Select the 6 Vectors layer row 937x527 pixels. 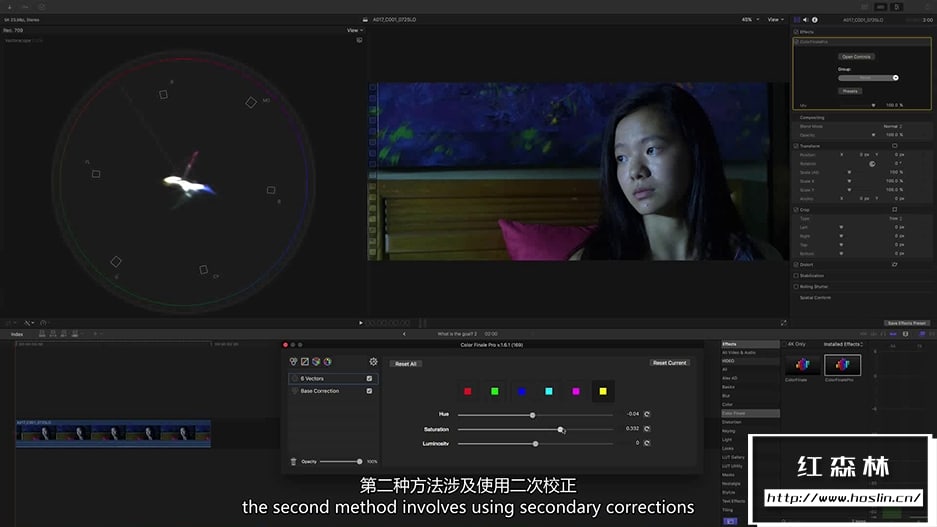[333, 378]
